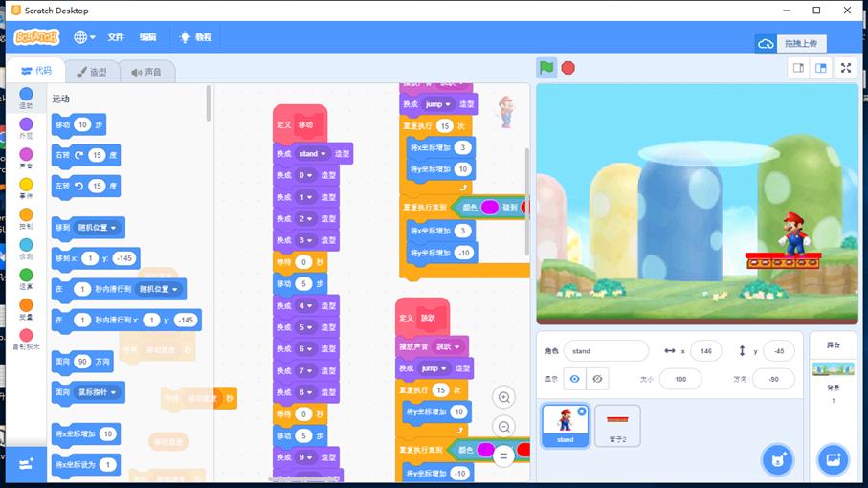Pick the purple color swatch in lower 重复执行直到 block
The width and height of the screenshot is (868, 488).
coord(485,450)
